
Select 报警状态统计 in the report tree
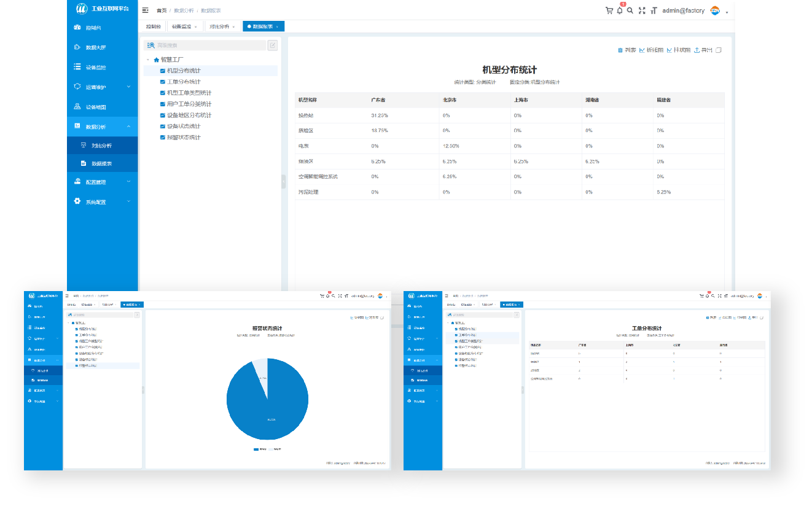coord(184,138)
